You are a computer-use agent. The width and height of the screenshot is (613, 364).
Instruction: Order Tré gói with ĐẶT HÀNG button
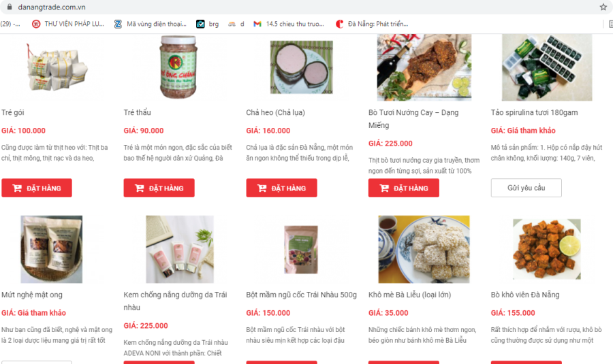pos(37,188)
